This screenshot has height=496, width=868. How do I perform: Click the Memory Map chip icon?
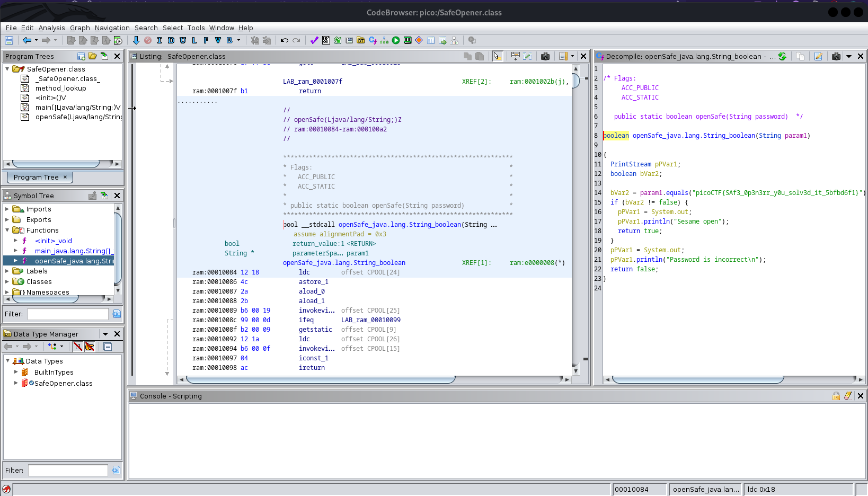pos(408,40)
